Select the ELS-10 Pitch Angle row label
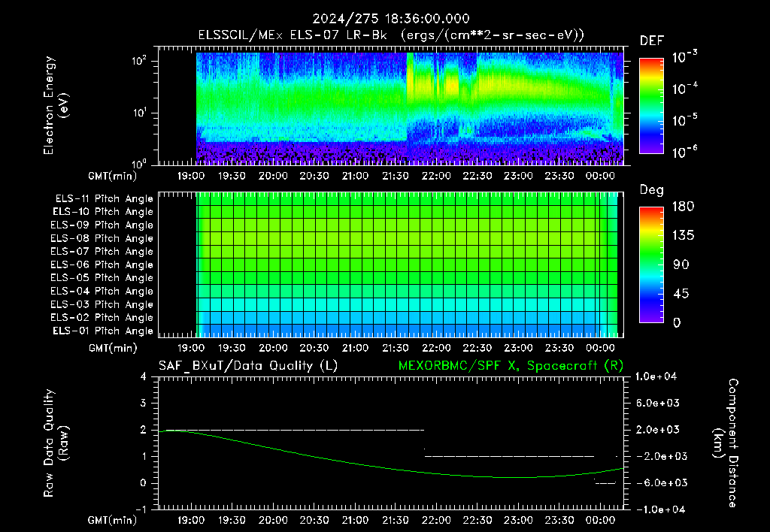The height and width of the screenshot is (532, 770). coord(102,212)
